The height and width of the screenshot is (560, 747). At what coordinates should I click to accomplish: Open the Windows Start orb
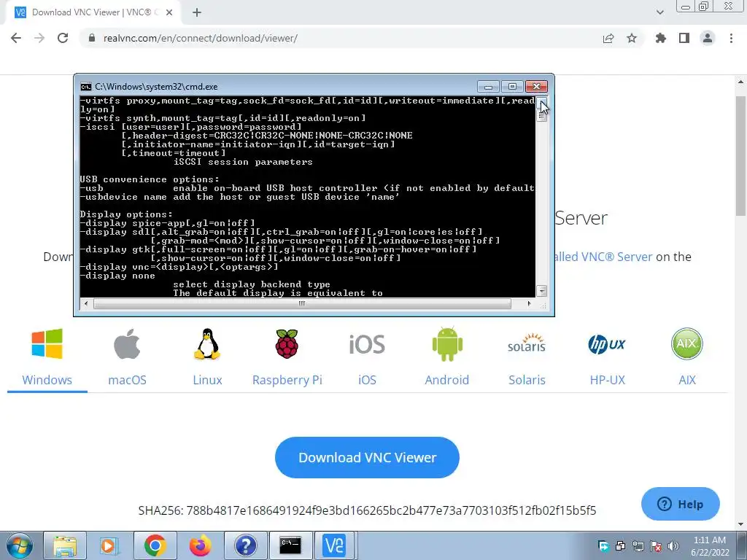(x=19, y=545)
